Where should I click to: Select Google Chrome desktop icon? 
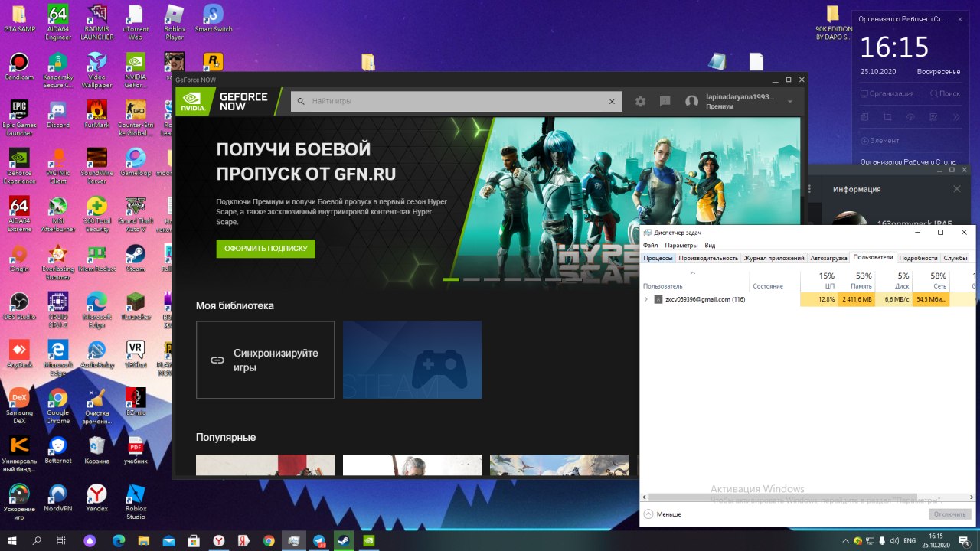pyautogui.click(x=58, y=406)
